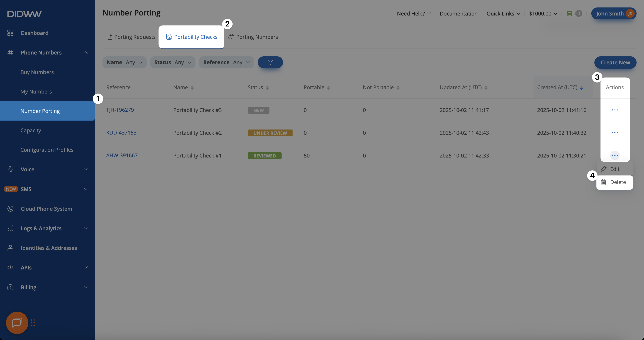Click the blue filter funnel button

pyautogui.click(x=270, y=62)
